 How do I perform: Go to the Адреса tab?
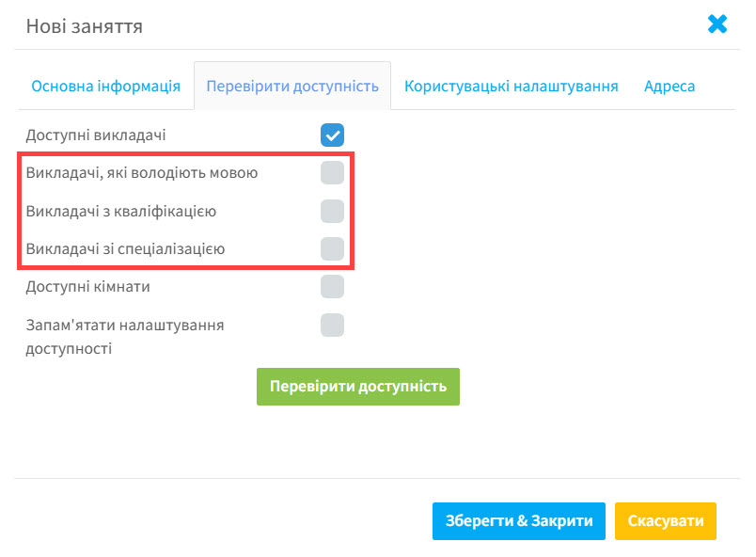(669, 87)
